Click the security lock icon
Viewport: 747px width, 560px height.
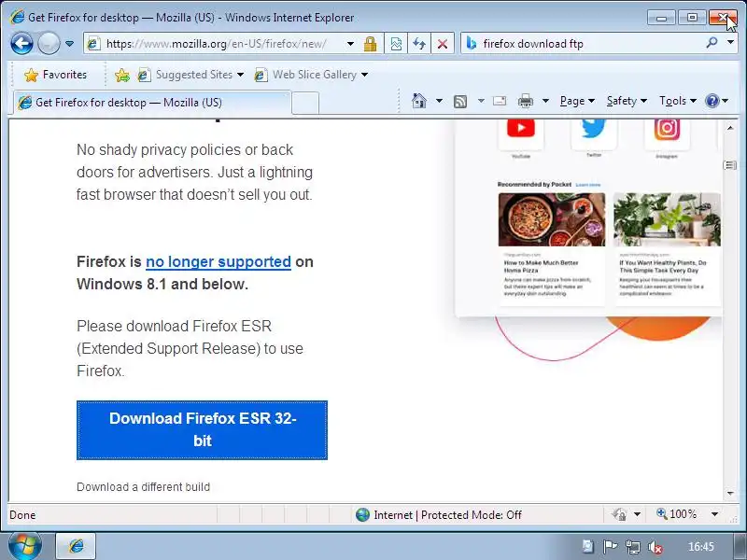(x=370, y=44)
